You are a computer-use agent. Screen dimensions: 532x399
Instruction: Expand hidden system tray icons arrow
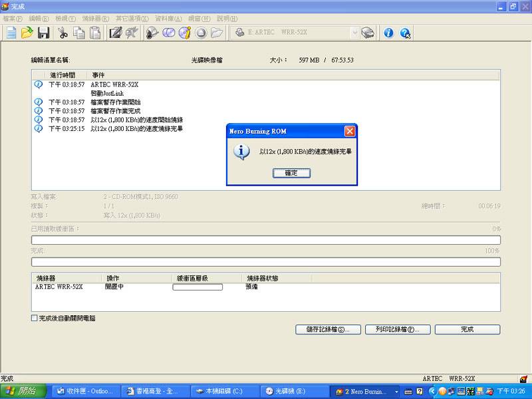point(432,392)
